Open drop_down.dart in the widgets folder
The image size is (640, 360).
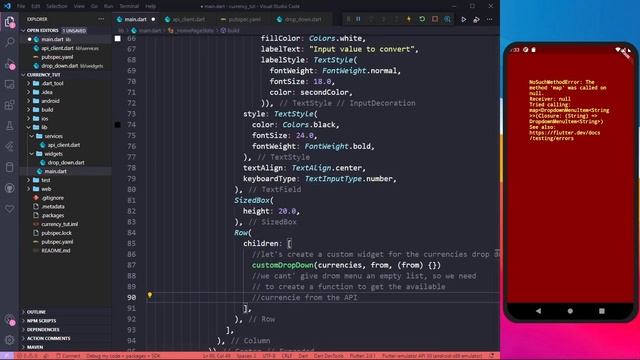coord(66,162)
